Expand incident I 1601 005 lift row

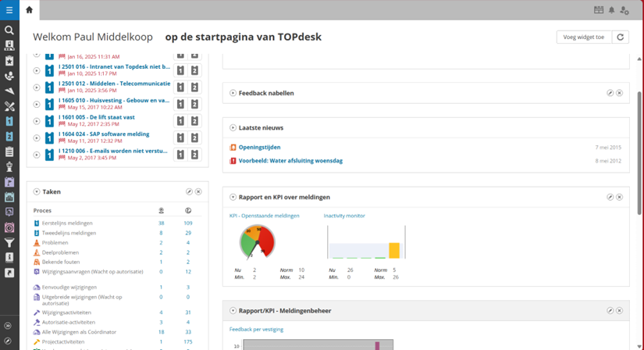click(37, 120)
